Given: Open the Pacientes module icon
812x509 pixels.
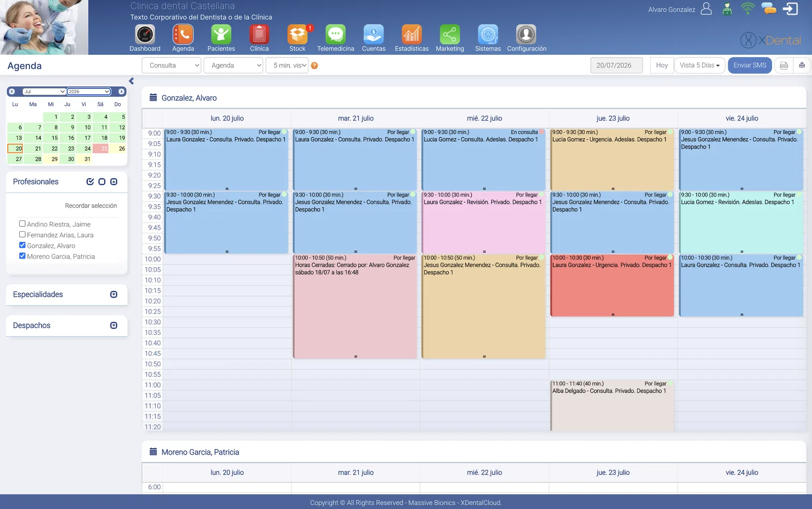Looking at the screenshot, I should (x=221, y=35).
